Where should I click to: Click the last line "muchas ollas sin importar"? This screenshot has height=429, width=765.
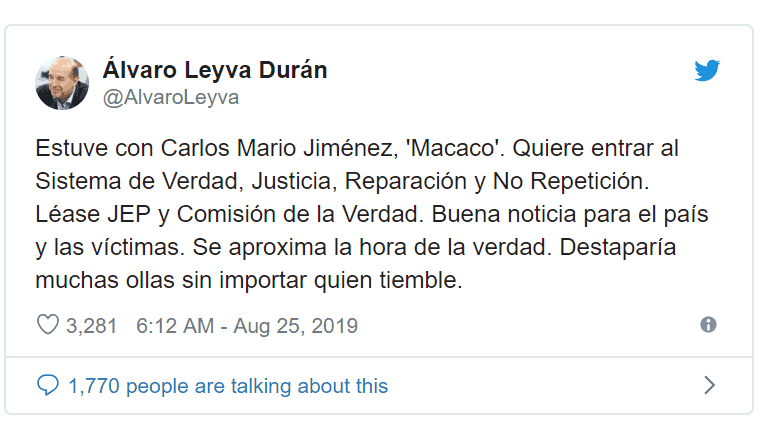(x=249, y=281)
